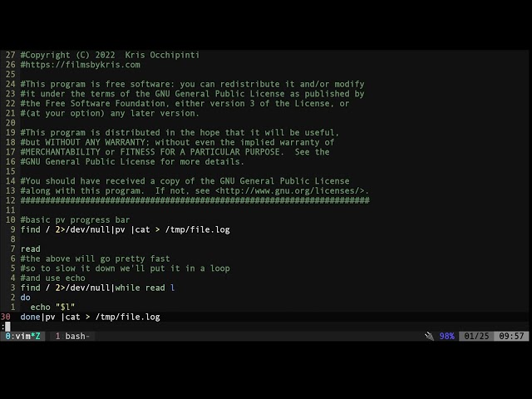Click the '#and use echo' comment
Image resolution: width=532 pixels, height=399 pixels.
pos(52,278)
